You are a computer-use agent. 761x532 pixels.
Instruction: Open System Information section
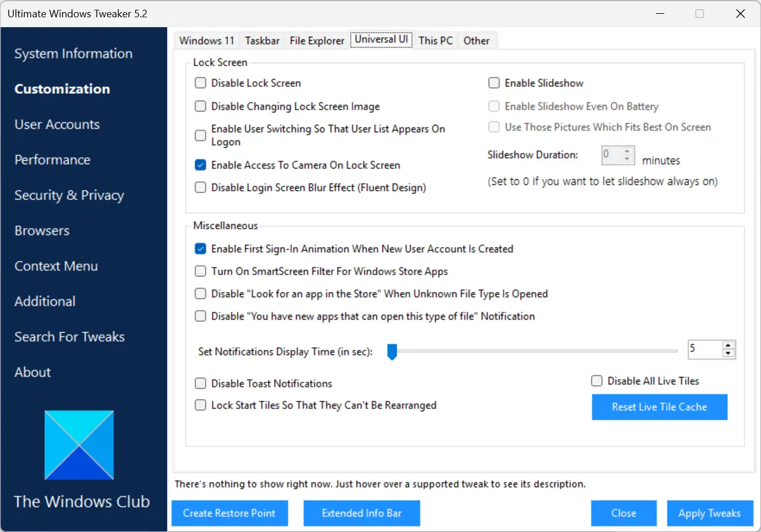click(73, 54)
